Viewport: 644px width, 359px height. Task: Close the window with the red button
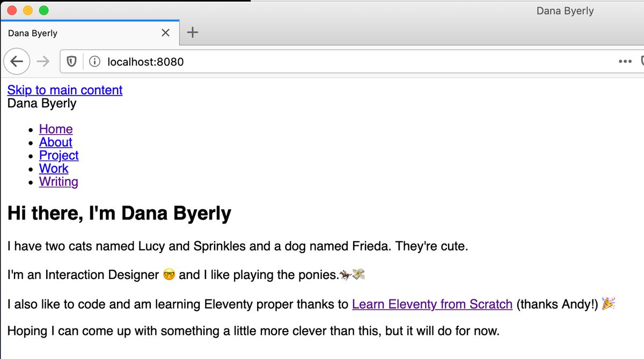click(x=11, y=11)
